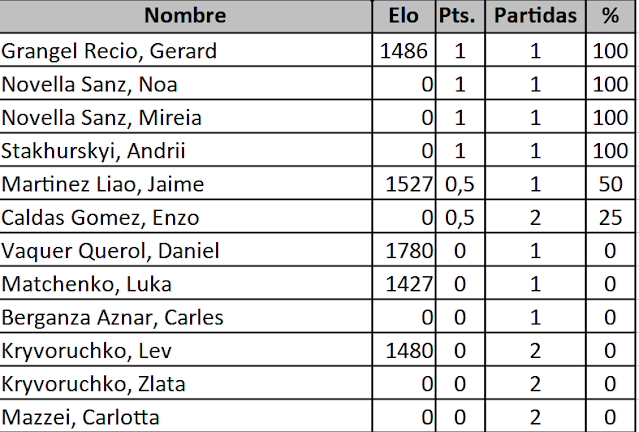
Task: Select the Berganza Aznar, Carles cell
Action: pos(185,317)
